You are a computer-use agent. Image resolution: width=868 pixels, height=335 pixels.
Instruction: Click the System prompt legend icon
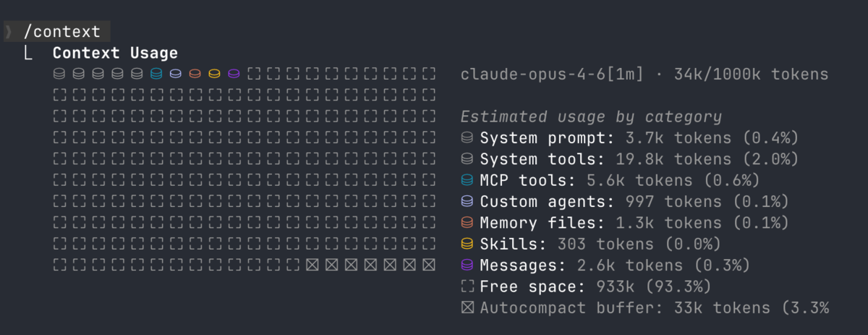click(x=467, y=137)
